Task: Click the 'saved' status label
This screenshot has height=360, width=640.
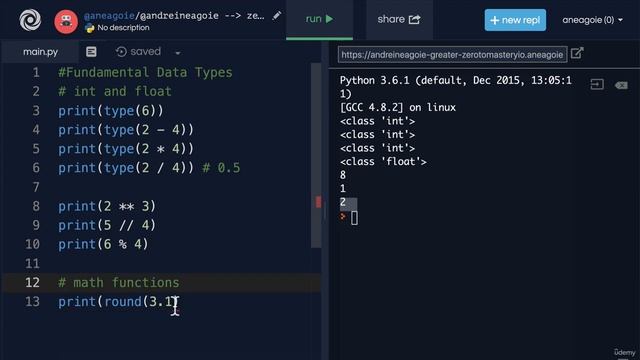Action: point(146,51)
